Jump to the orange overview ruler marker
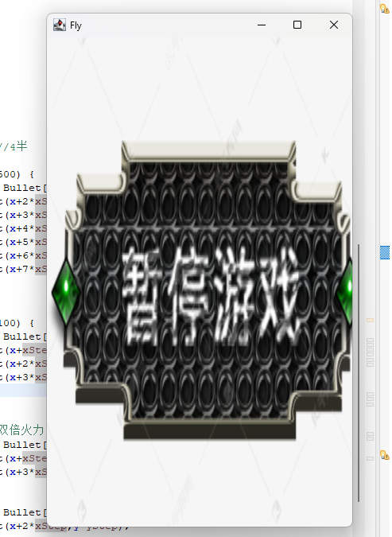The image size is (392, 537). (370, 321)
